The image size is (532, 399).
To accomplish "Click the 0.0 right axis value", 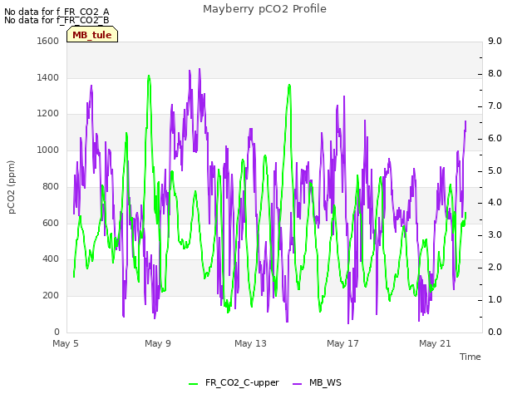I will pos(495,332).
